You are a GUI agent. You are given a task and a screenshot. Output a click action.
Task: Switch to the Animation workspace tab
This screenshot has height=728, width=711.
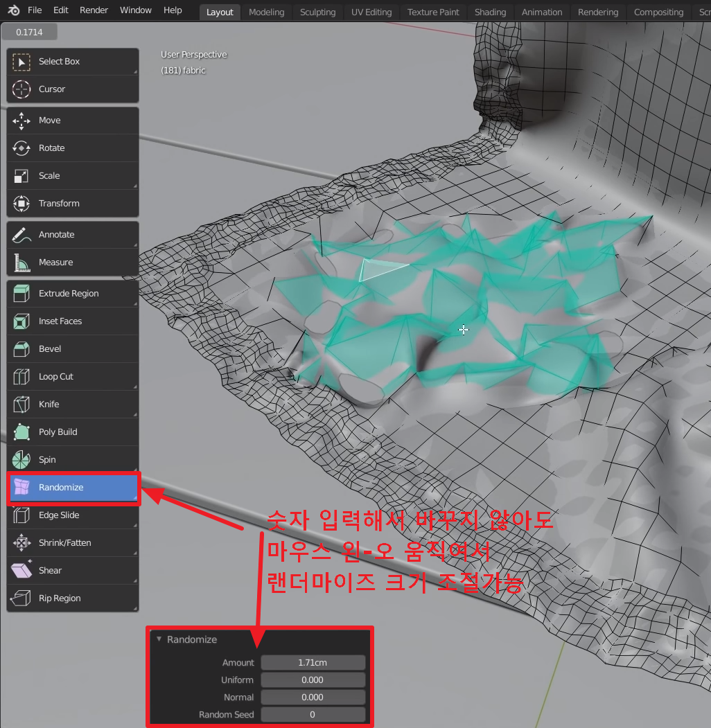pos(542,12)
